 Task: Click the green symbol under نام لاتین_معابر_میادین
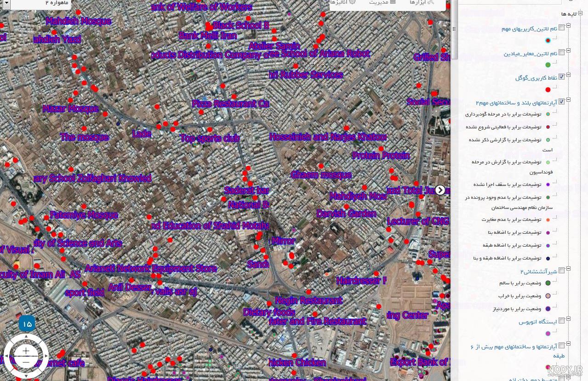pyautogui.click(x=548, y=65)
